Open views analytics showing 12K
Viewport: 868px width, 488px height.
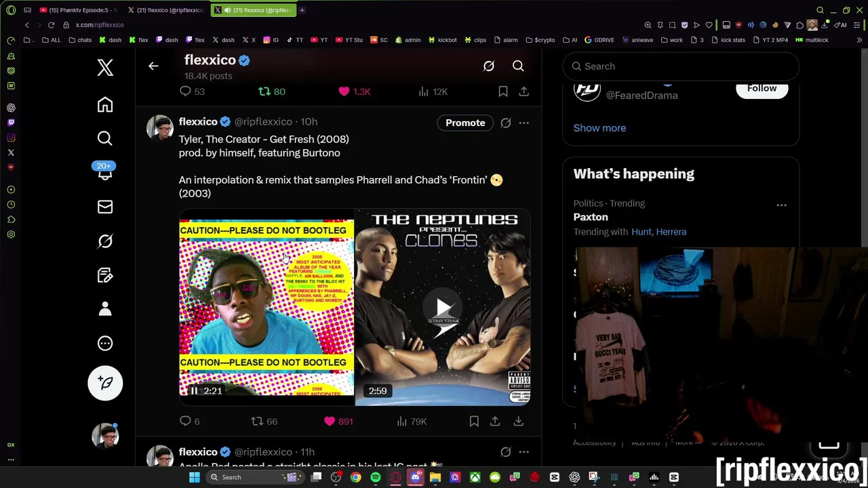(432, 91)
